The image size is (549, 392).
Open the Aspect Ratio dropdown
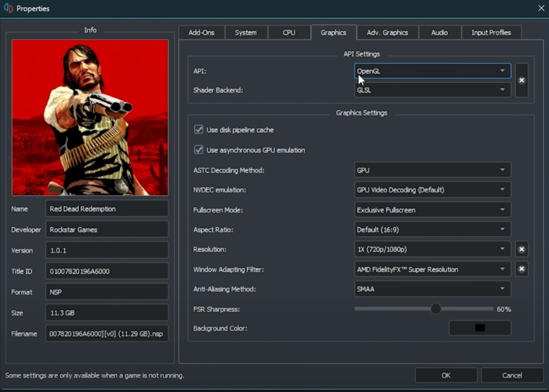click(x=433, y=230)
